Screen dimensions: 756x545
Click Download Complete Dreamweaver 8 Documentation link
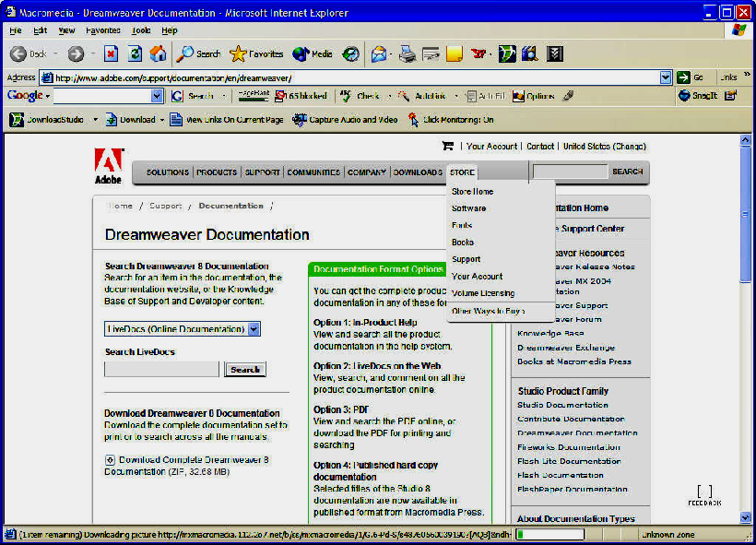point(186,466)
